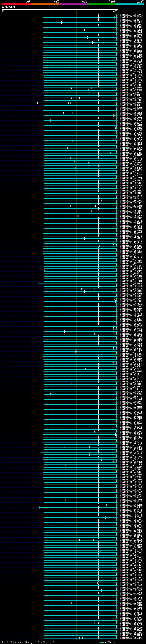This screenshot has width=146, height=644.
Task: Select label UniRef100_Q8H159
Action: coord(131,103)
